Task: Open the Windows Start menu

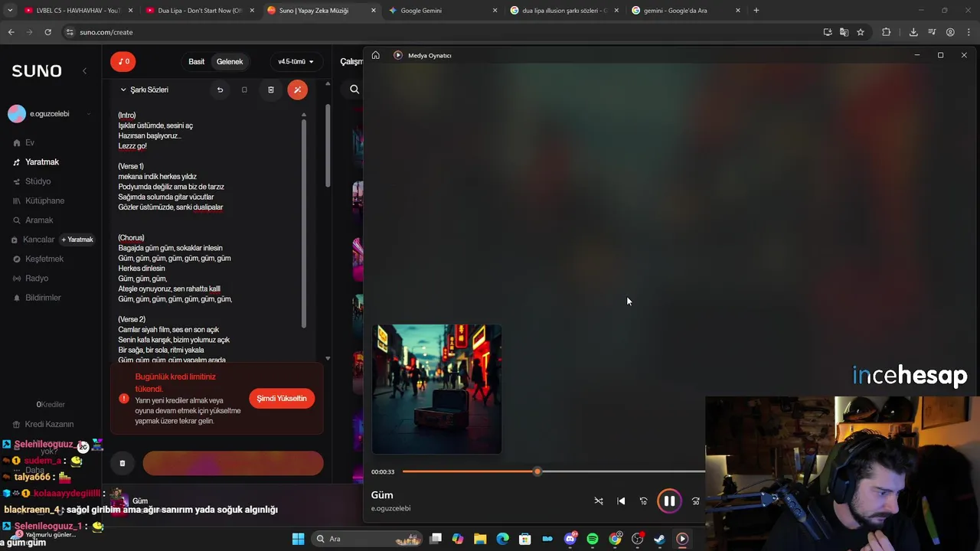Action: 298,539
